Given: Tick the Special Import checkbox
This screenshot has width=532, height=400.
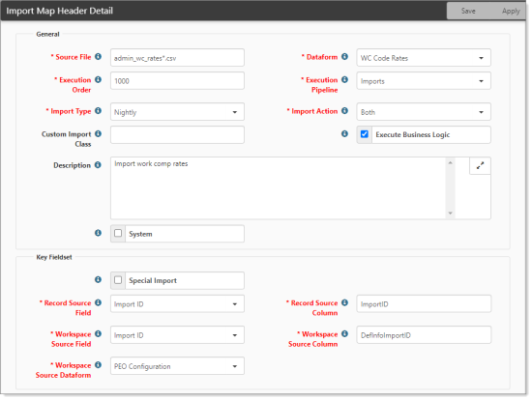Looking at the screenshot, I should tap(118, 280).
